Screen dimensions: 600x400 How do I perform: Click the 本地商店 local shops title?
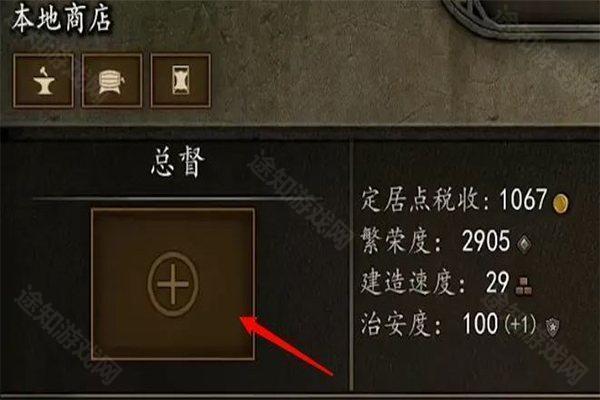coord(61,18)
